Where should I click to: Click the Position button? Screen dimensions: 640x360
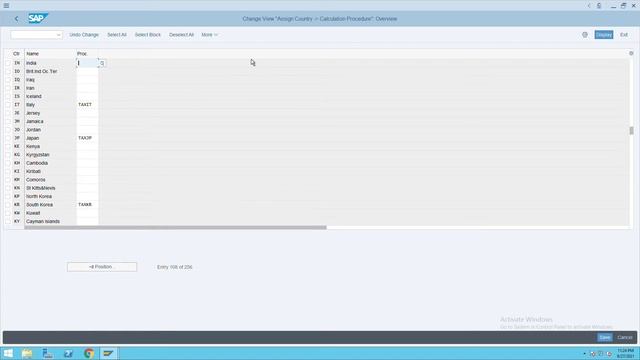pos(102,267)
